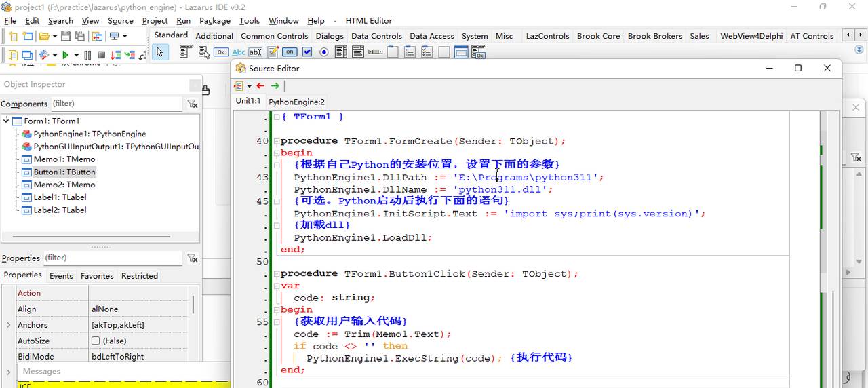Collapse the Form1: TForm1 tree node
The width and height of the screenshot is (868, 388).
[6, 121]
